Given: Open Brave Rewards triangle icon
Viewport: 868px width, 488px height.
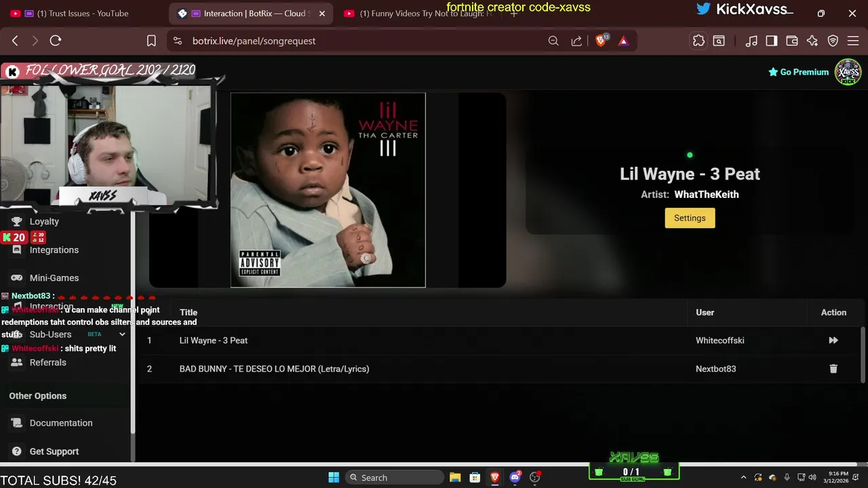Looking at the screenshot, I should point(623,41).
